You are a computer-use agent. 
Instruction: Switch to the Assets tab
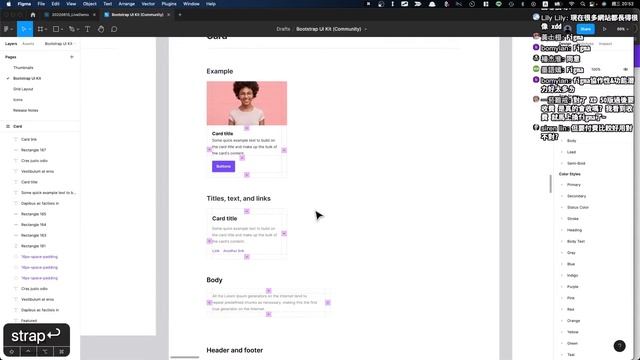[28, 44]
